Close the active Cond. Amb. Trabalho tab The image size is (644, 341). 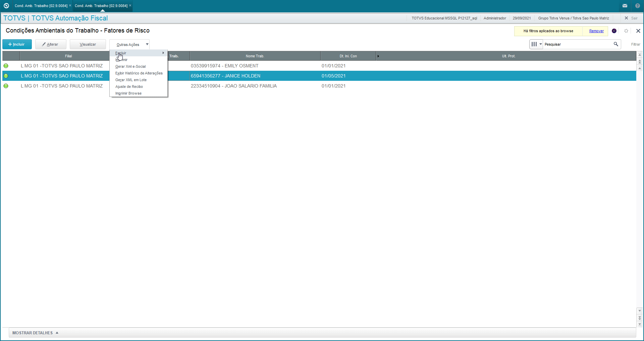(x=130, y=5)
